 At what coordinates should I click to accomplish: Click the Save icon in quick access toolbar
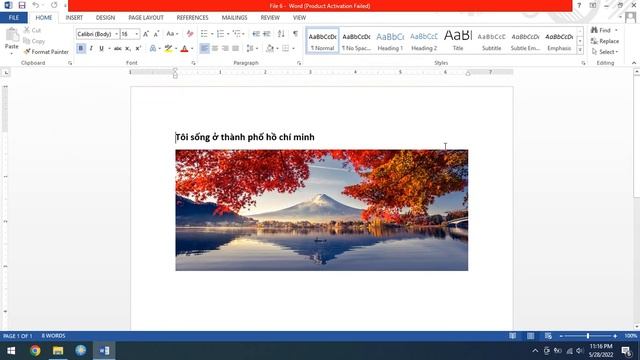(22, 5)
